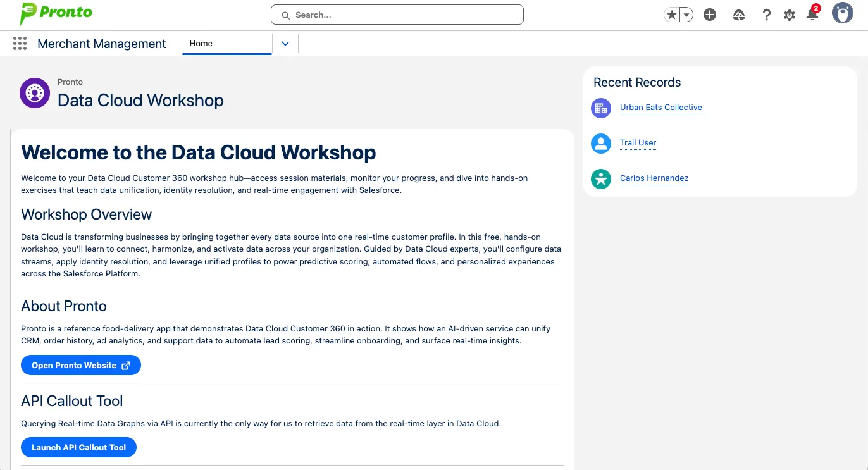Click the Pronto logo
Screen dimensions: 868x470
pyautogui.click(x=56, y=13)
